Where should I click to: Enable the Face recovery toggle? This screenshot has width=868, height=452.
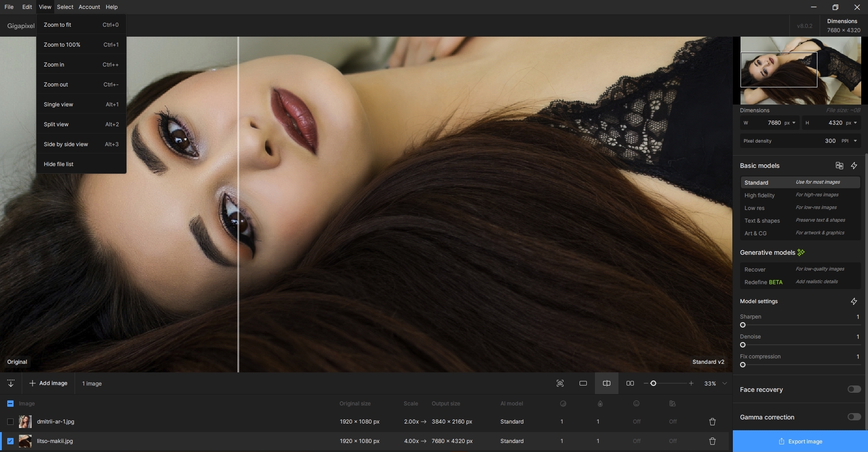pyautogui.click(x=854, y=390)
